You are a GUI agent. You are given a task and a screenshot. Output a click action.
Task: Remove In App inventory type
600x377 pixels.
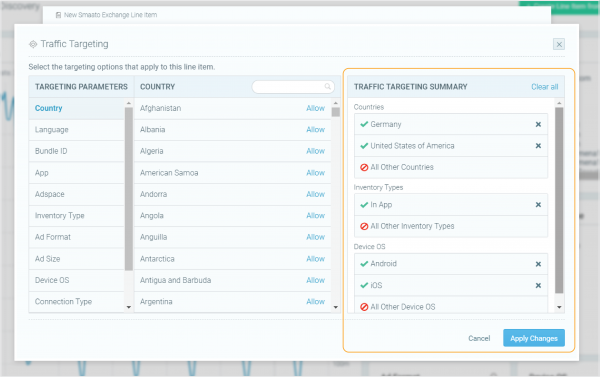click(538, 205)
